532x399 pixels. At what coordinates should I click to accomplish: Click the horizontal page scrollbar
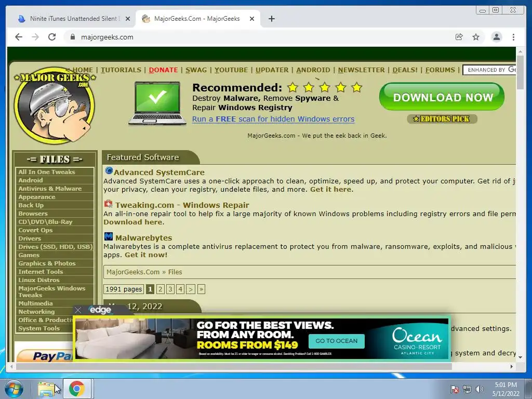click(x=234, y=366)
